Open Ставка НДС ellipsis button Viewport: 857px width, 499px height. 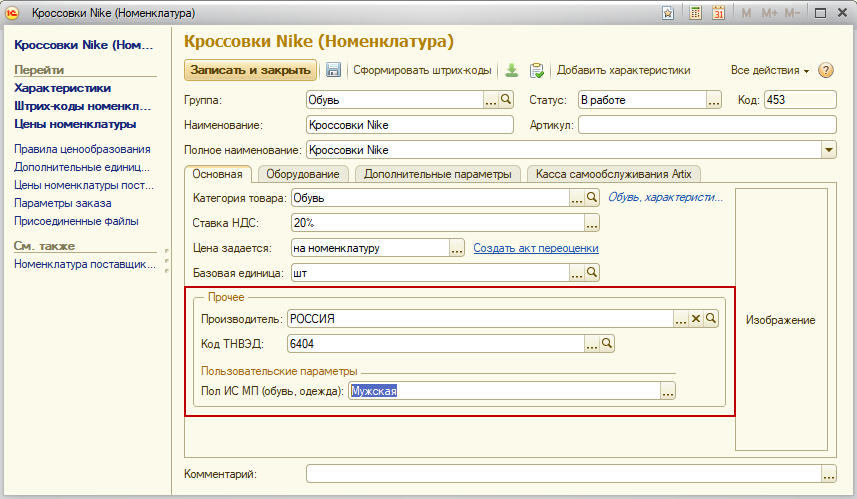[x=592, y=223]
